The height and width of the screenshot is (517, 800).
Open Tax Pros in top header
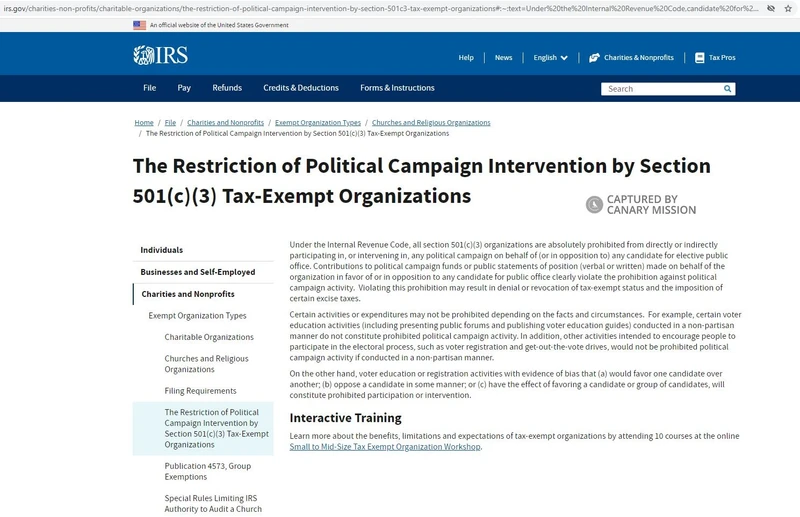[722, 58]
